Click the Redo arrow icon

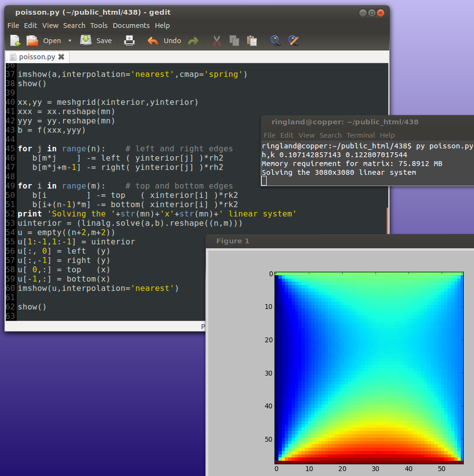(193, 41)
